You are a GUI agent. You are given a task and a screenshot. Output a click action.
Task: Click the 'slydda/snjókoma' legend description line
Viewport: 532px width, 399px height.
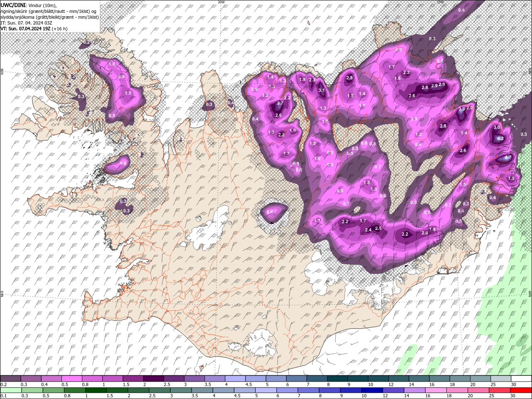point(49,17)
